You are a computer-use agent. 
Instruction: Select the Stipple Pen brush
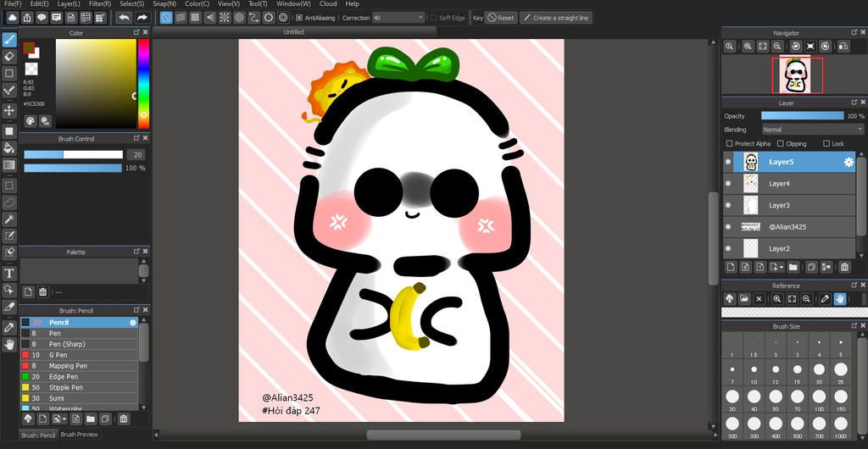(79, 388)
